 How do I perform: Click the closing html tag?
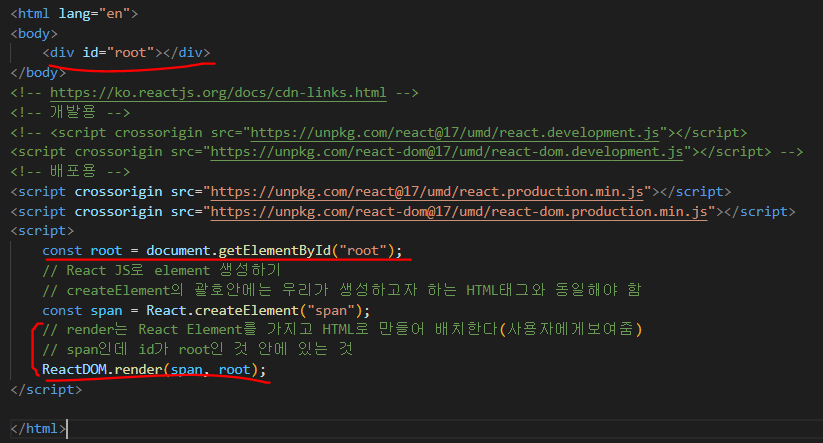pyautogui.click(x=38, y=429)
